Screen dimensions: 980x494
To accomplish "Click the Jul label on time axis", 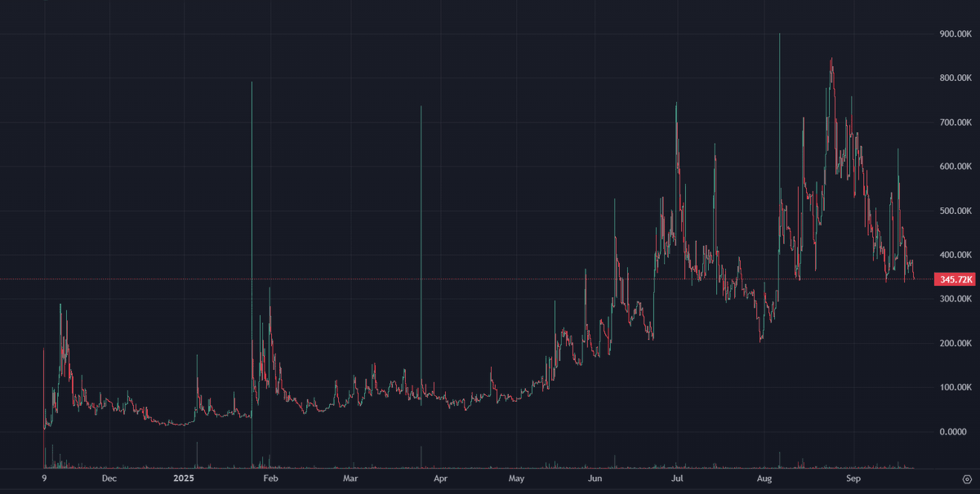I will 677,480.
